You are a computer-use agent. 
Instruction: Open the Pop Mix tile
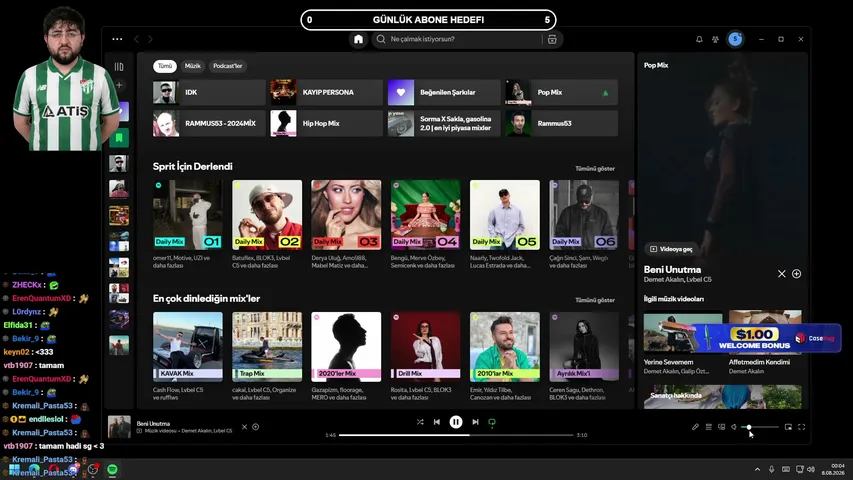click(x=561, y=93)
